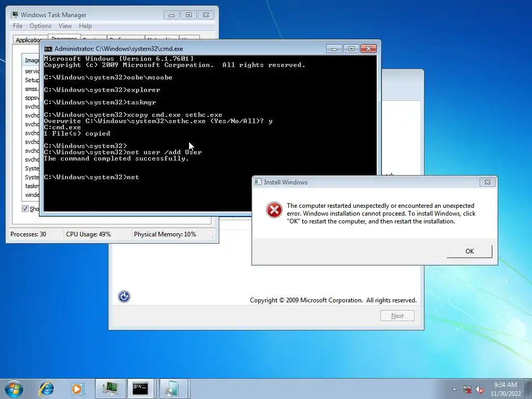Click the Next button in the setup window
The width and height of the screenshot is (532, 399).
397,316
